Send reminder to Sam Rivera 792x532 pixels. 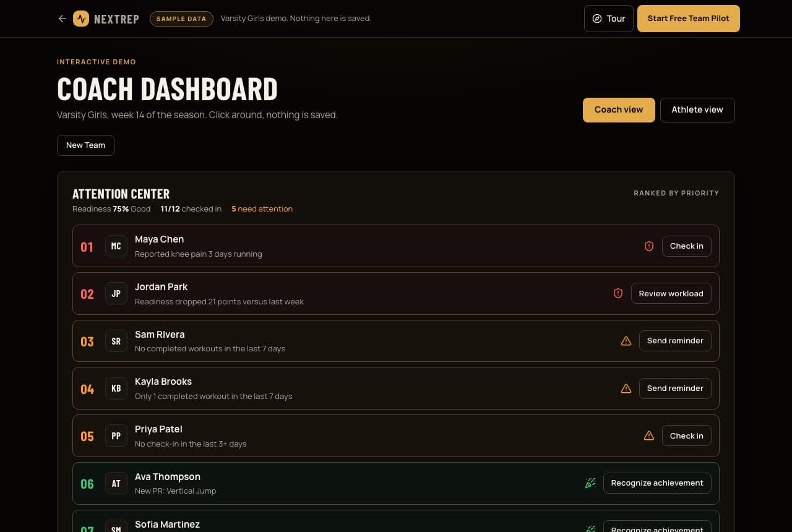pyautogui.click(x=675, y=341)
